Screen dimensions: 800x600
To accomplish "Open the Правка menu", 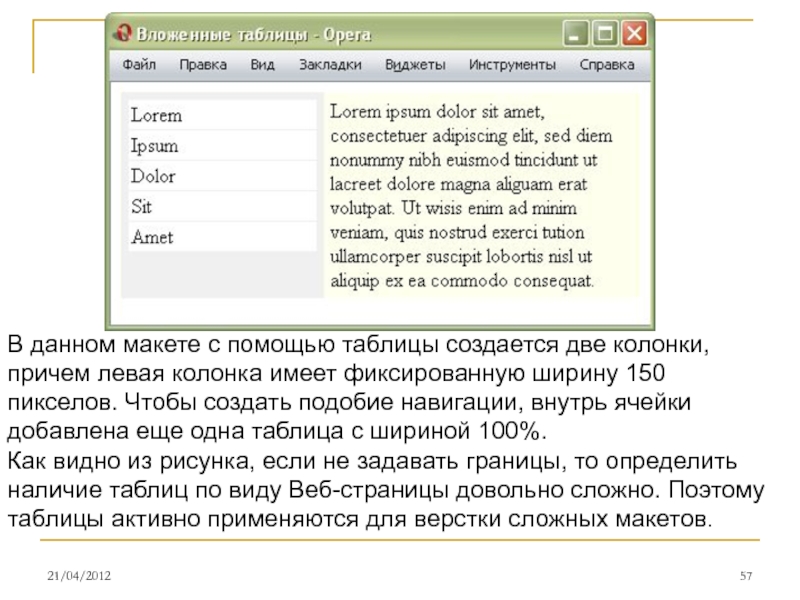I will coord(203,65).
